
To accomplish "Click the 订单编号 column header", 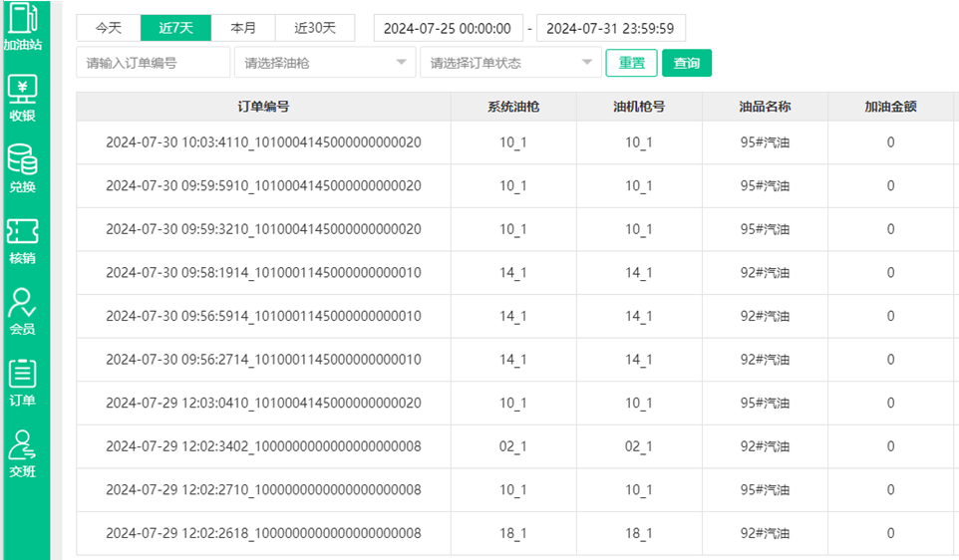I will (263, 107).
